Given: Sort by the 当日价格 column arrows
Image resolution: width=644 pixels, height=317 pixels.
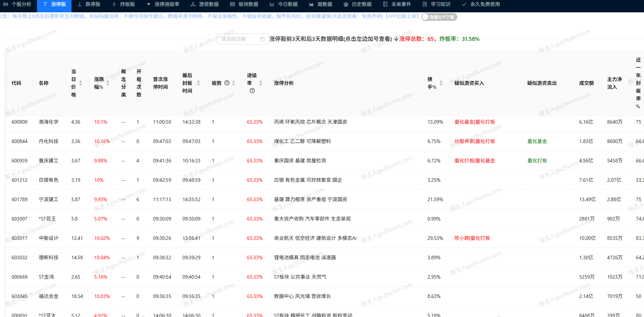Looking at the screenshot, I should [x=81, y=83].
